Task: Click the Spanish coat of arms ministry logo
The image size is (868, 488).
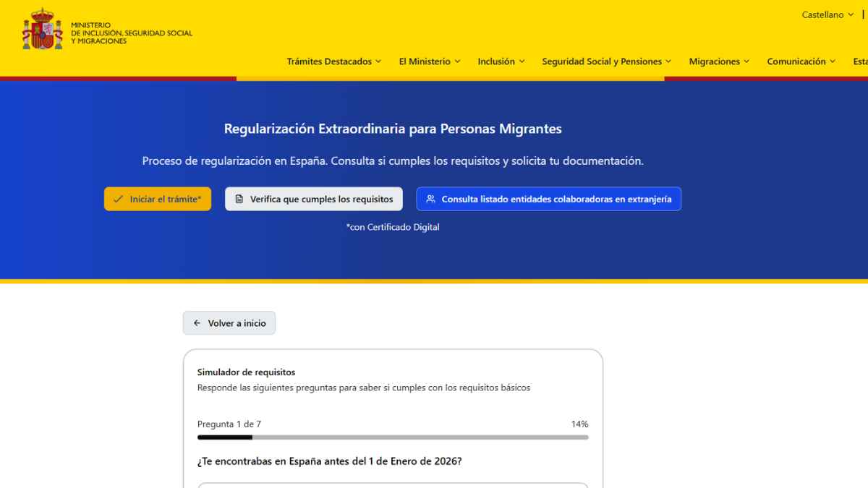Action: point(41,30)
